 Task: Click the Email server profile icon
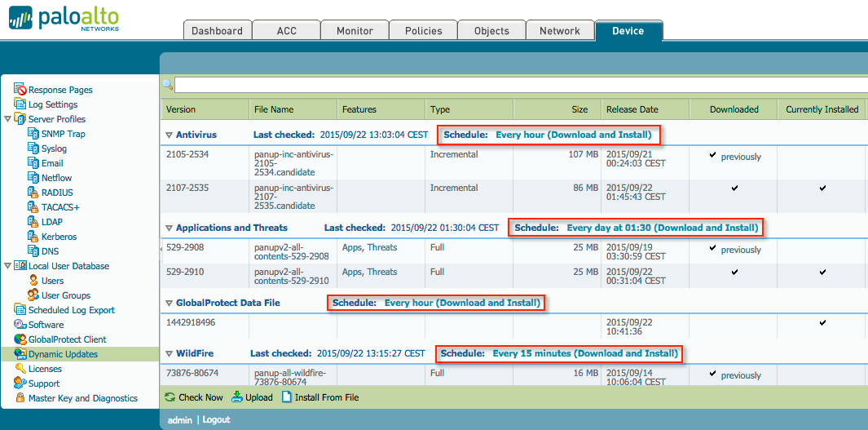(33, 163)
